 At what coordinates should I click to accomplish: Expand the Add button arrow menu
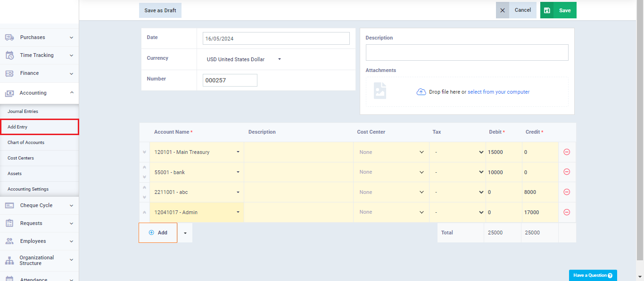[x=185, y=233]
